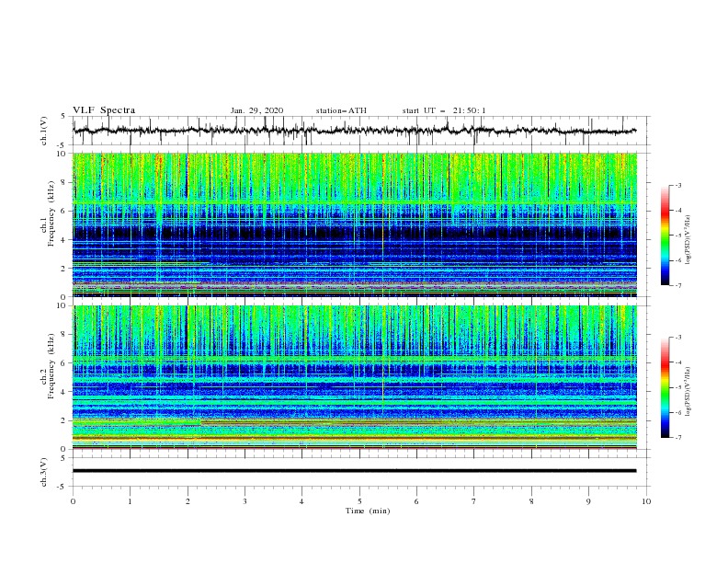
Task: Click the '-3' value on ch.1 colorbar
Action: click(678, 186)
